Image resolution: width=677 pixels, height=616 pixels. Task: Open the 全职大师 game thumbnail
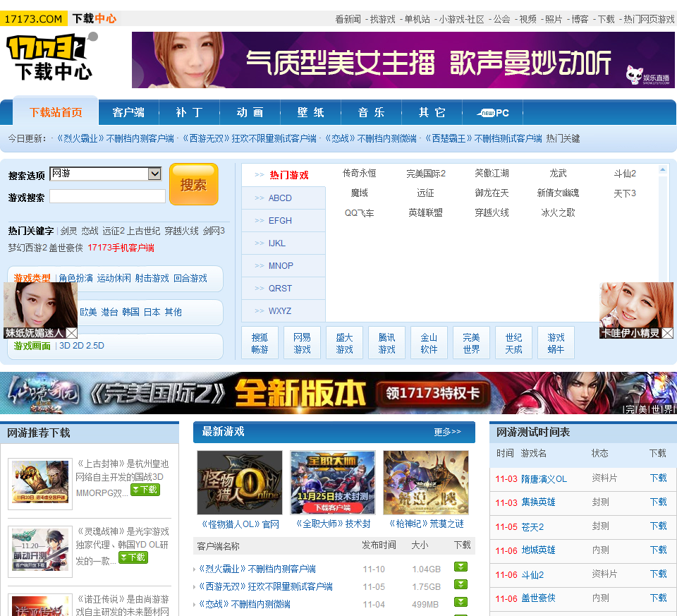(333, 483)
